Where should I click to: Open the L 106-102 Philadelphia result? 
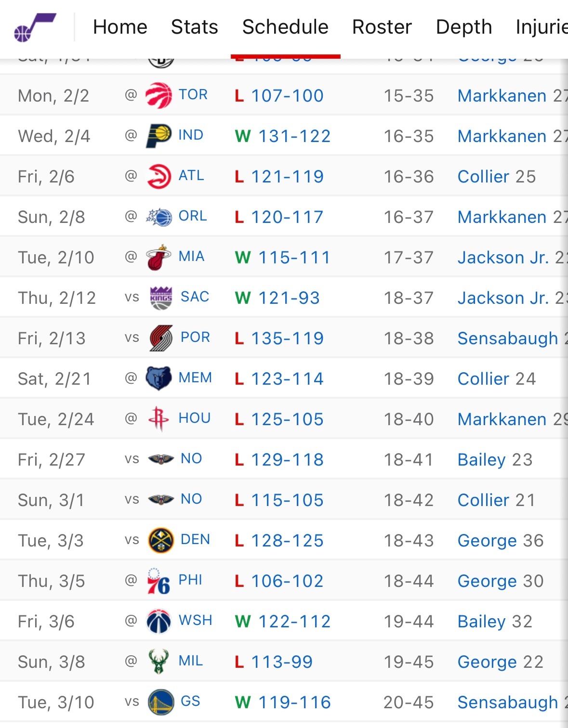click(279, 581)
